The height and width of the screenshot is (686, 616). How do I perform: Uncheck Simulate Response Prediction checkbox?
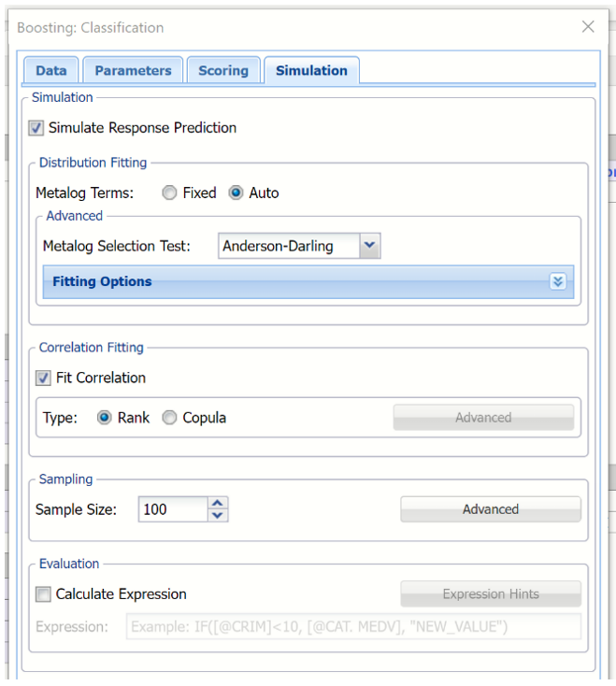(x=36, y=128)
